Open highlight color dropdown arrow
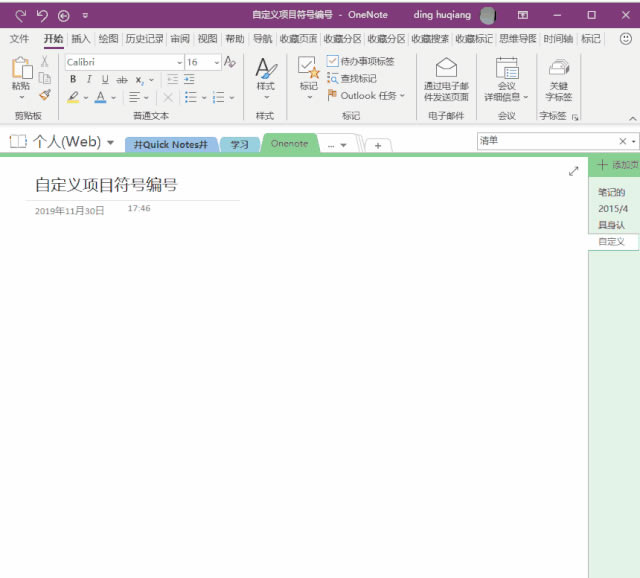 [86, 98]
